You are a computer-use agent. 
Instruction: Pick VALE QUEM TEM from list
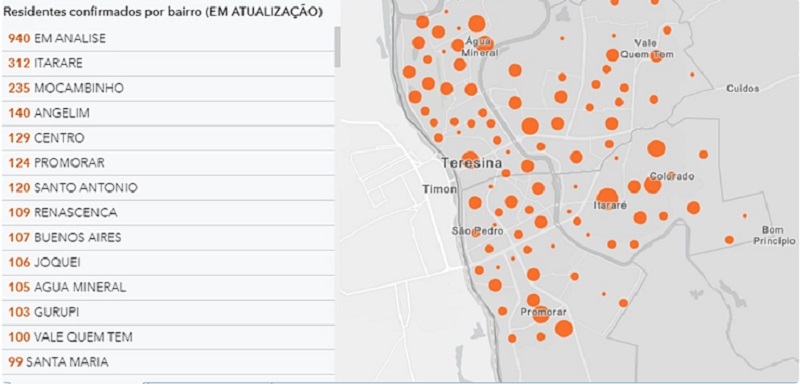coord(168,337)
